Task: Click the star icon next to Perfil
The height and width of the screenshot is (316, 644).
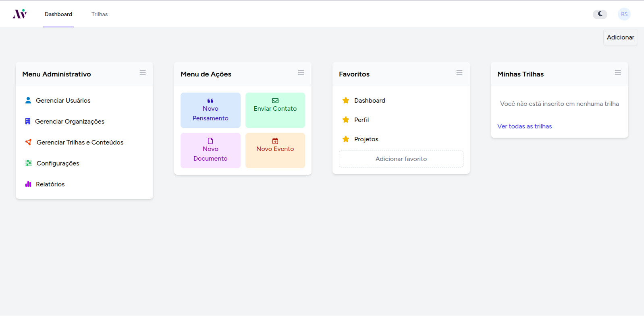Action: click(346, 120)
